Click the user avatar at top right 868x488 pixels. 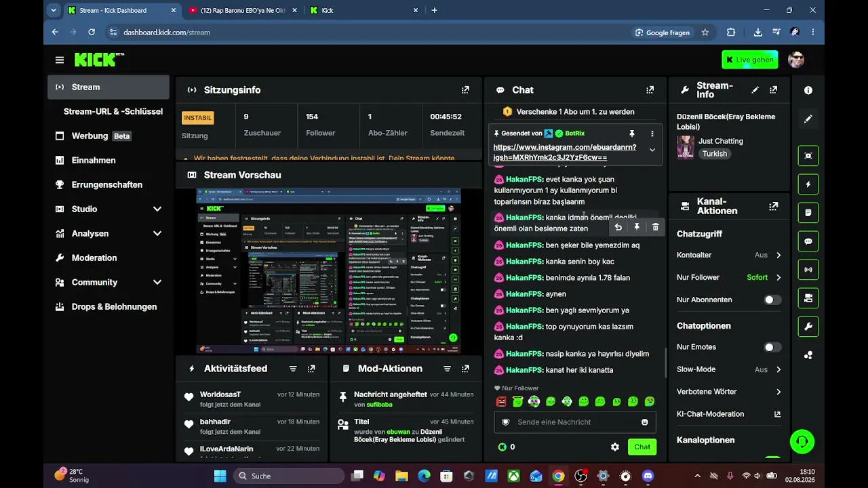(796, 60)
